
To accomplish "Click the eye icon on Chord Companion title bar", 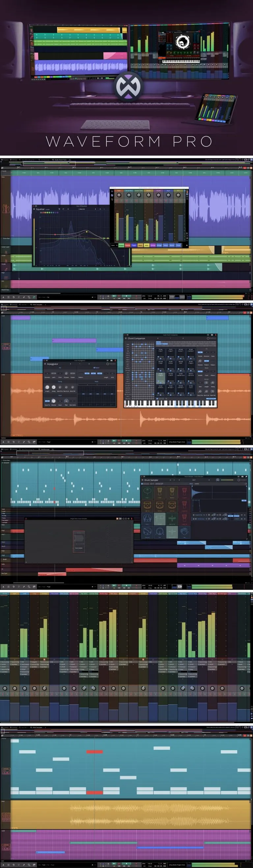I will (x=208, y=335).
